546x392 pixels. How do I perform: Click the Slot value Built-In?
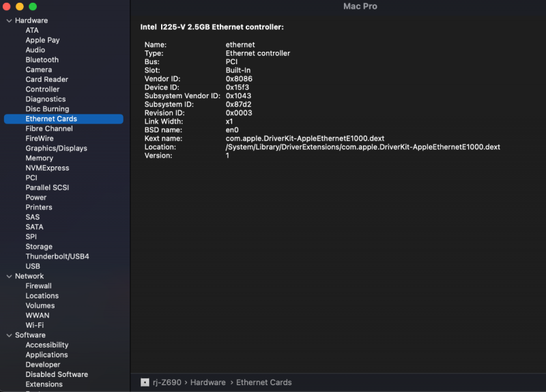238,70
